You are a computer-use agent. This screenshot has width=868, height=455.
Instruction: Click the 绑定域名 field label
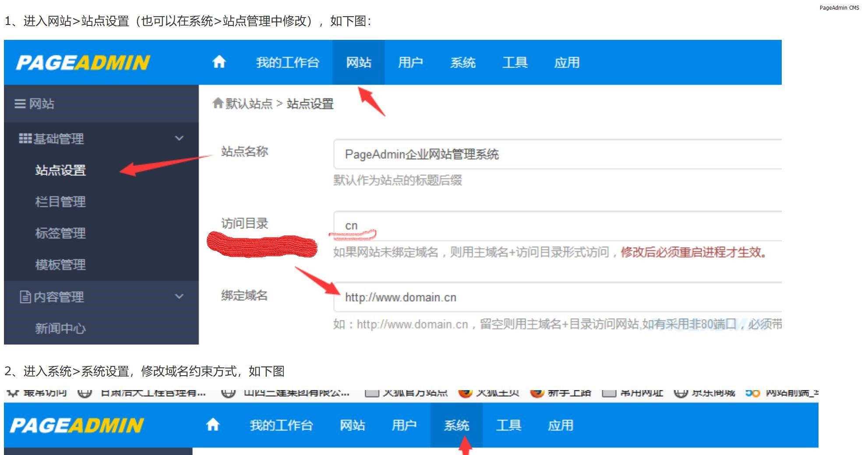(244, 295)
